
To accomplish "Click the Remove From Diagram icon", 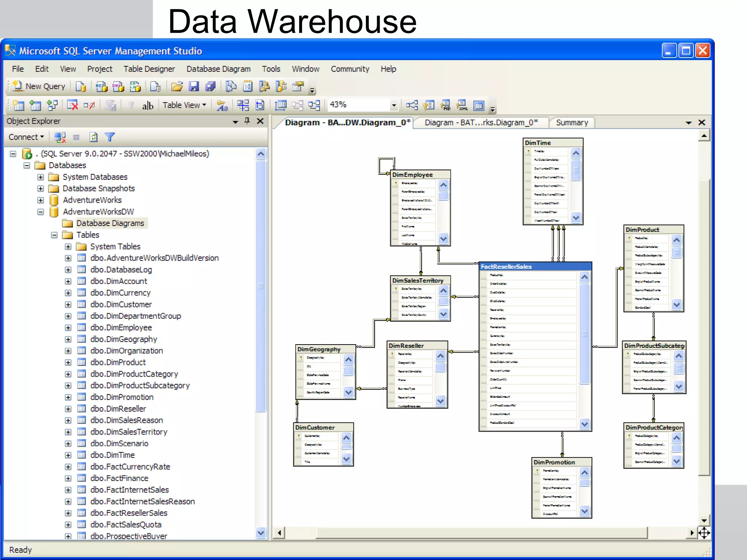I will (x=89, y=105).
